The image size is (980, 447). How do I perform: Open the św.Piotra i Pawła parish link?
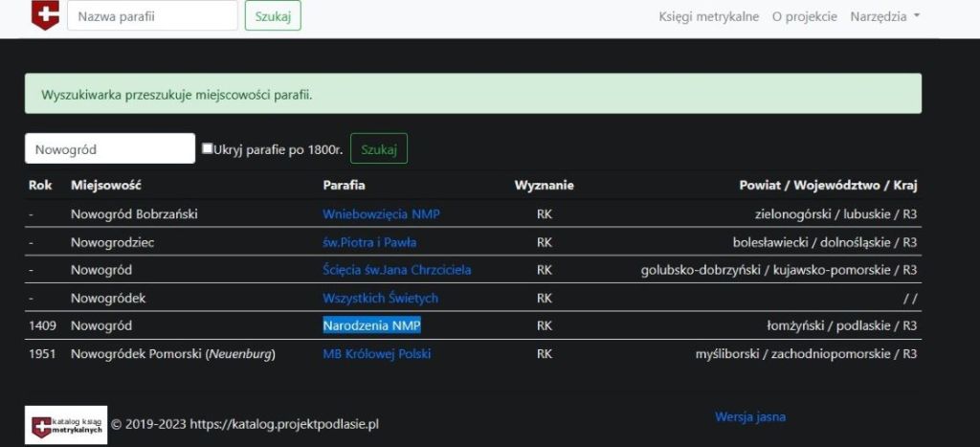[x=369, y=242]
